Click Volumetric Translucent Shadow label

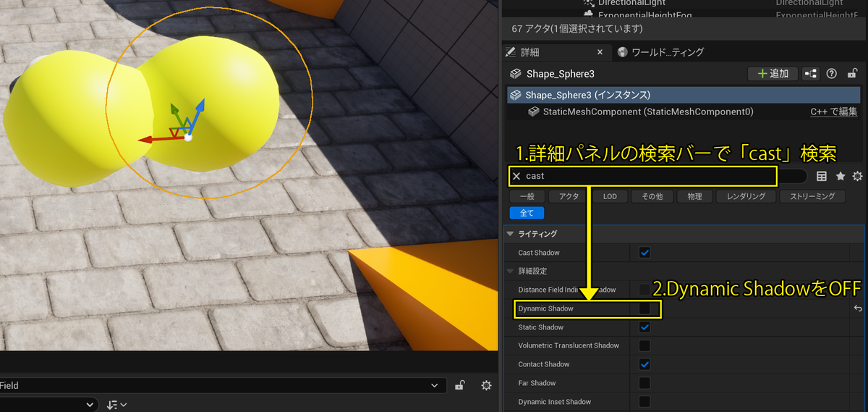pyautogui.click(x=569, y=345)
